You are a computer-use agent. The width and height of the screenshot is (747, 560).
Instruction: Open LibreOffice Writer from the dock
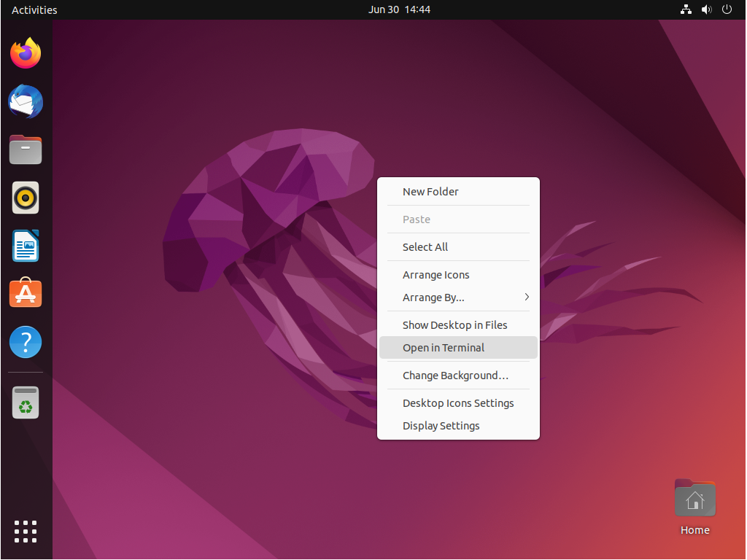(x=26, y=246)
